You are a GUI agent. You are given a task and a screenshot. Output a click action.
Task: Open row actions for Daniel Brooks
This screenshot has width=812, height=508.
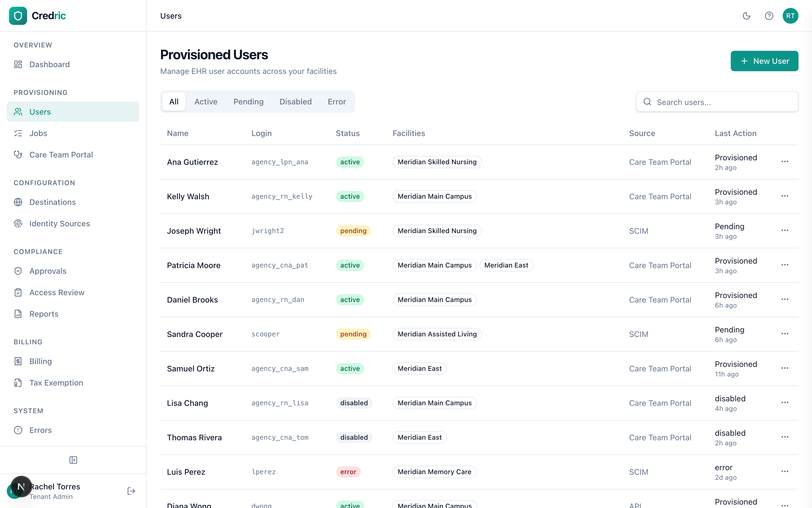click(x=784, y=300)
